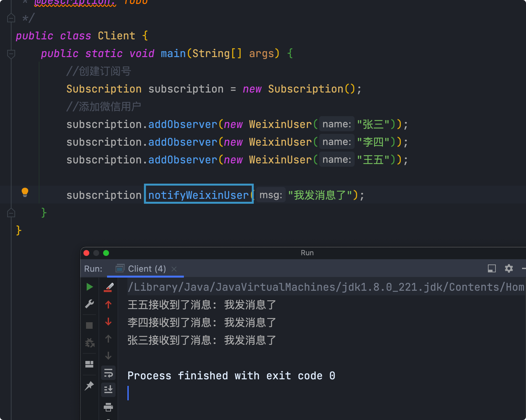The image size is (526, 420).
Task: Click the "张三" string literal
Action: click(x=373, y=124)
